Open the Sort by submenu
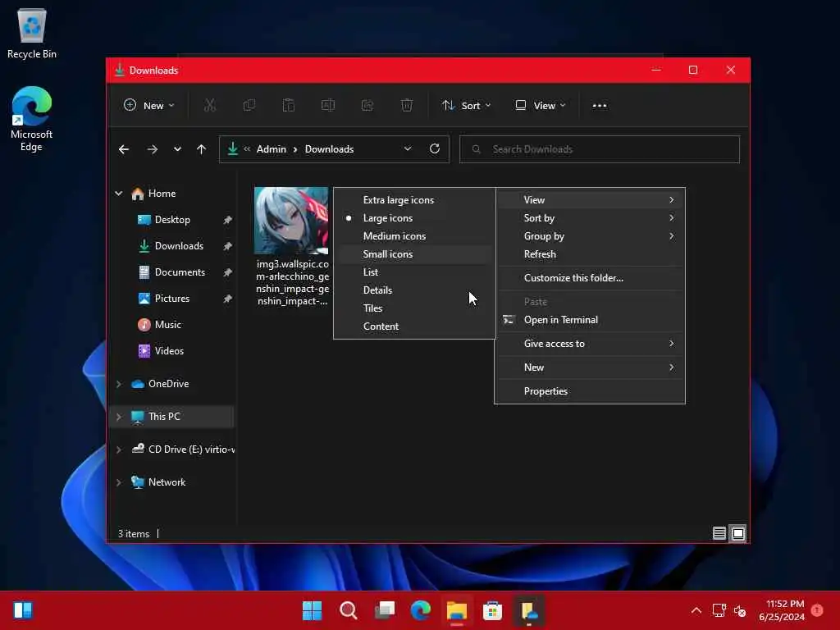Viewport: 840px width, 630px height. [x=590, y=218]
